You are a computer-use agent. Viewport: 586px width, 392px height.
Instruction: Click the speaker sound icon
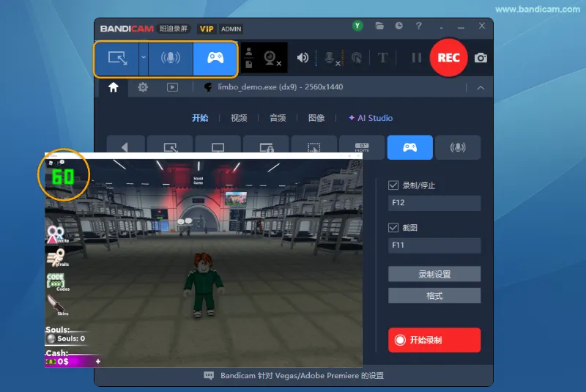[303, 58]
